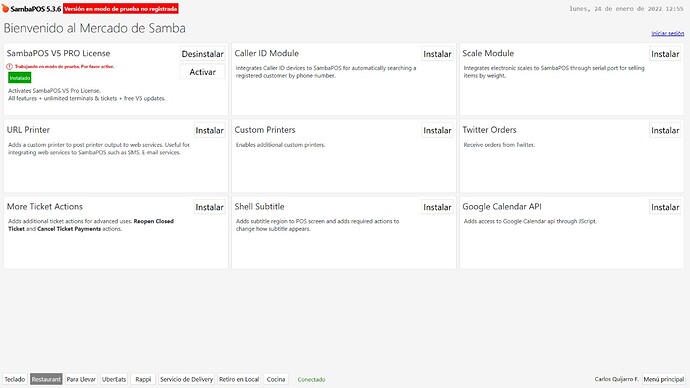Click the Twitter Orders title

pos(489,130)
